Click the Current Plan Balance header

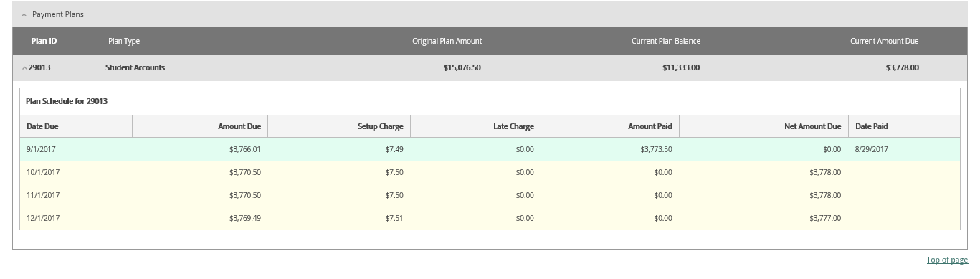[x=666, y=41]
